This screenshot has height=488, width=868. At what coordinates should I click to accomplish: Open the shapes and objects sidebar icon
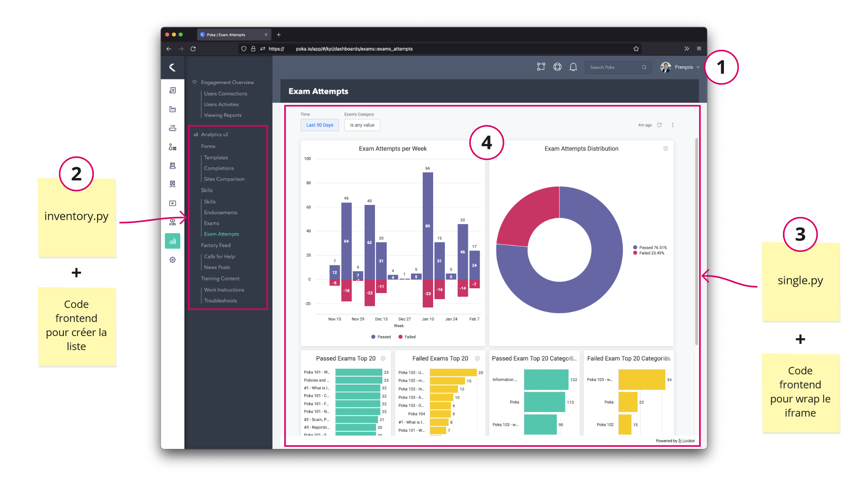tap(172, 147)
